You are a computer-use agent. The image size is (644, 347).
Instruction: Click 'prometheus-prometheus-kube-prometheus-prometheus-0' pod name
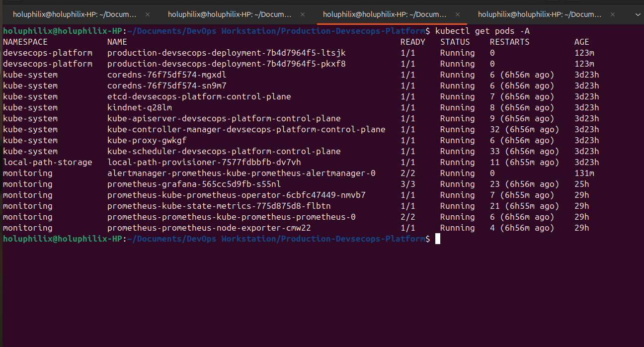[232, 217]
